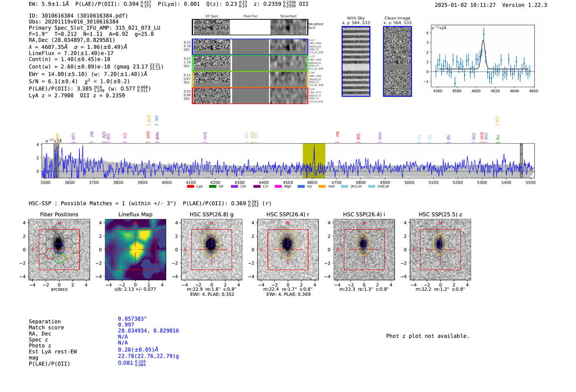Click the blue fiber circle in Fiber Positions
This screenshot has width=576, height=392.
click(59, 248)
